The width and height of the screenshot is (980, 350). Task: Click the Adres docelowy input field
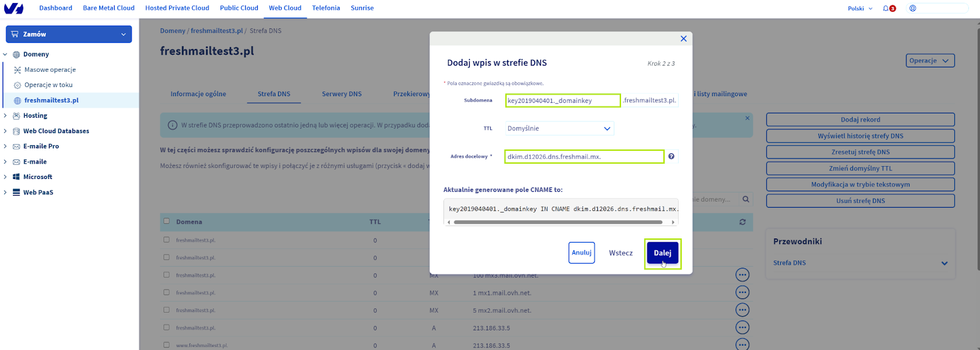click(x=584, y=157)
